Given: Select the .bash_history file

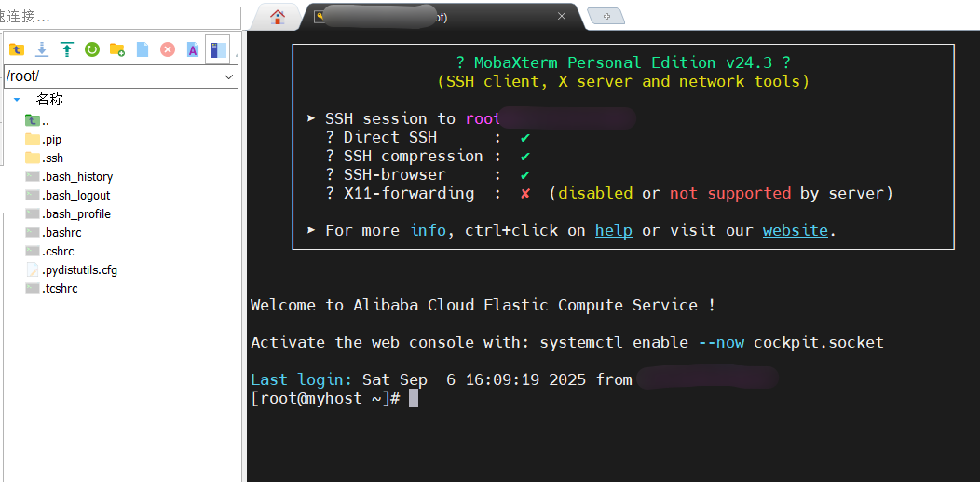Looking at the screenshot, I should [x=69, y=177].
